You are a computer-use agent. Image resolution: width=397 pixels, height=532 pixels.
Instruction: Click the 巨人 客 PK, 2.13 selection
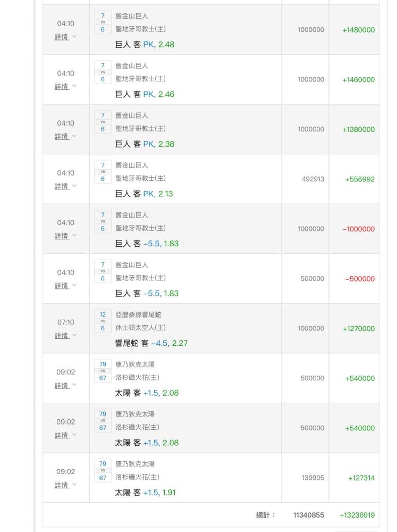click(x=144, y=194)
